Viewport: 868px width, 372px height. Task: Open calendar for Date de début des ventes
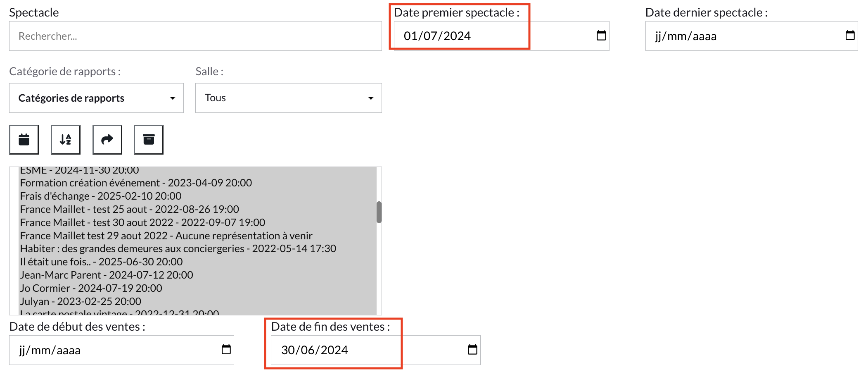(226, 350)
